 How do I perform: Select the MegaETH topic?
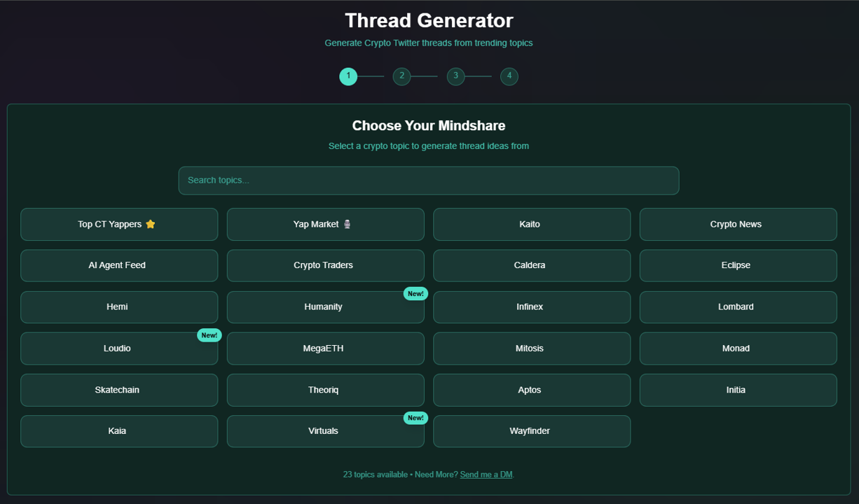(x=325, y=348)
